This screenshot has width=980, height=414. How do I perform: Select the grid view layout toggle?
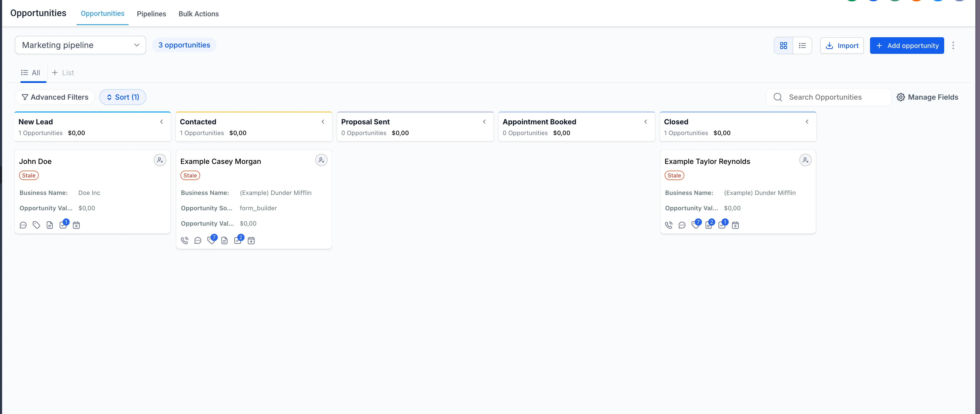coord(784,45)
